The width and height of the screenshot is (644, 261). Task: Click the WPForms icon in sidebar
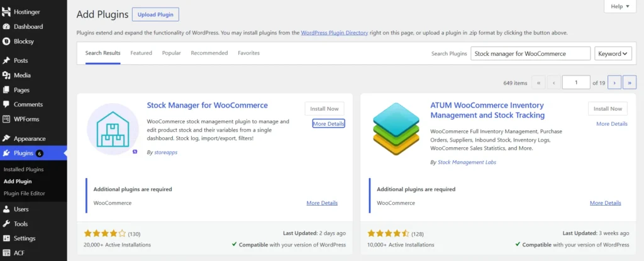tap(6, 119)
